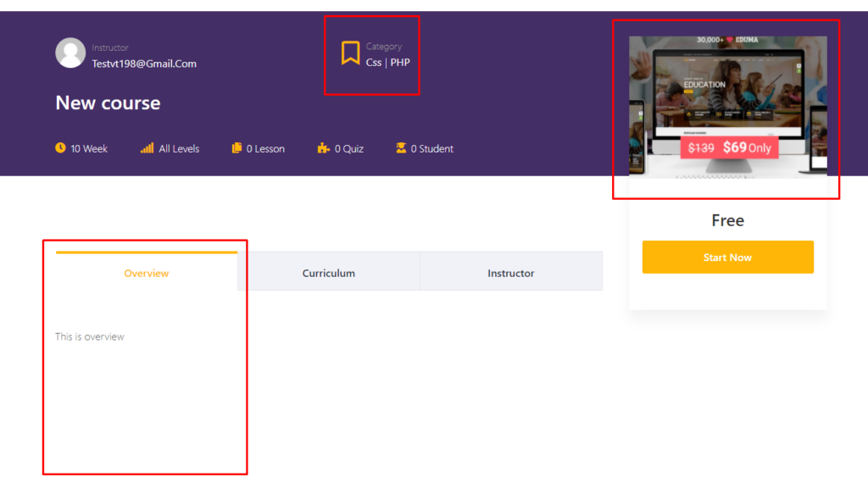Switch to the Overview tab

point(147,273)
